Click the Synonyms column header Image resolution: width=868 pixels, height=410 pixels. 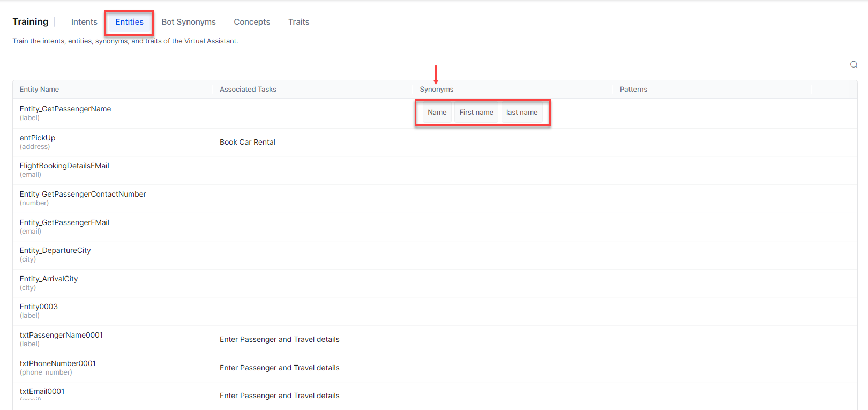[x=436, y=90]
